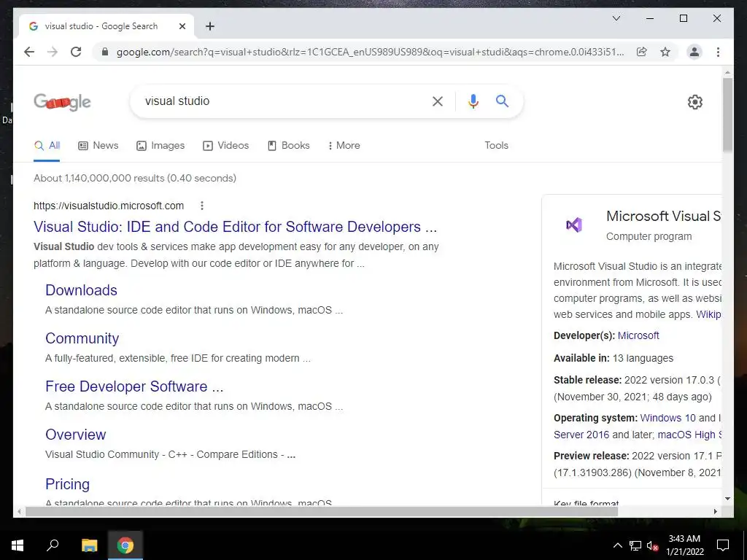The image size is (747, 560).
Task: Open the Free Developer Software sitelink
Action: [x=134, y=386]
